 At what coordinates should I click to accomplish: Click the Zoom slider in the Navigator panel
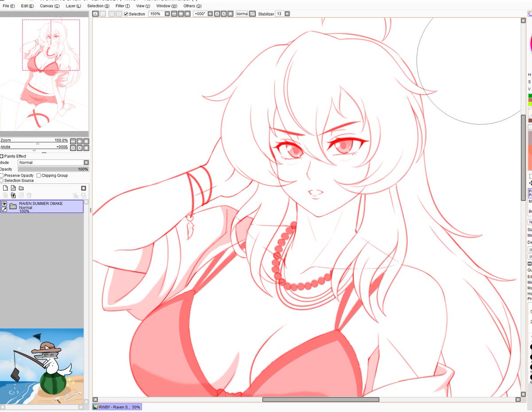click(x=35, y=142)
